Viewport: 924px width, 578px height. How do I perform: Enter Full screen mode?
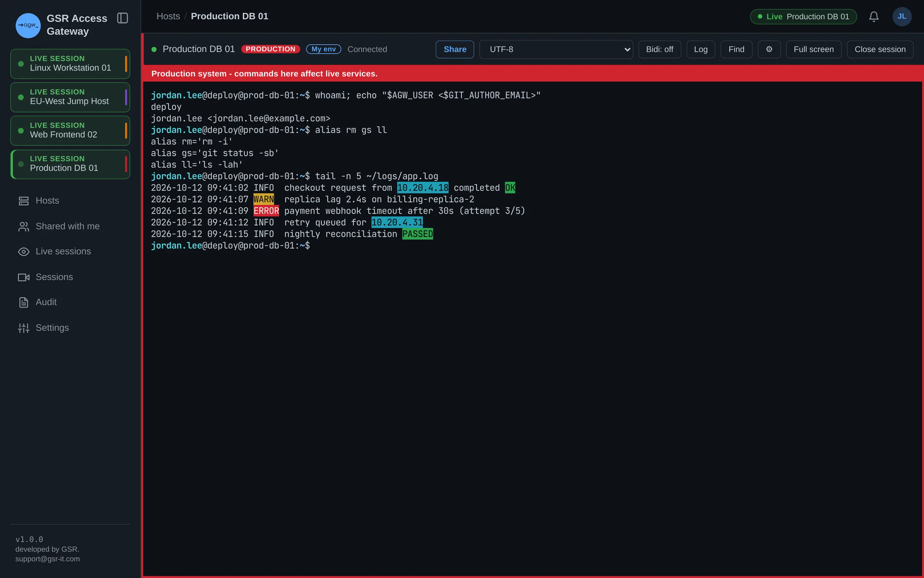[814, 49]
